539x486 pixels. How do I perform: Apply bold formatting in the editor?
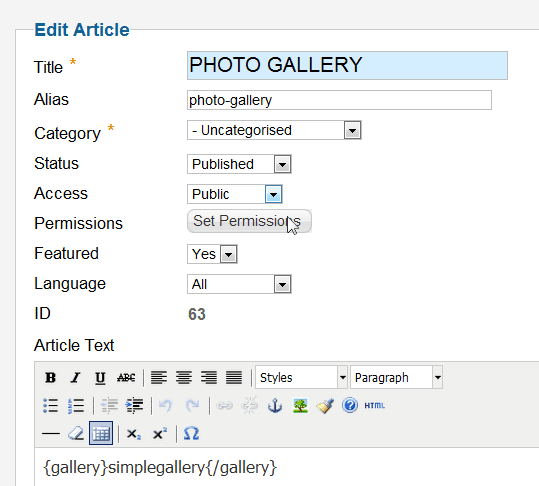point(51,378)
